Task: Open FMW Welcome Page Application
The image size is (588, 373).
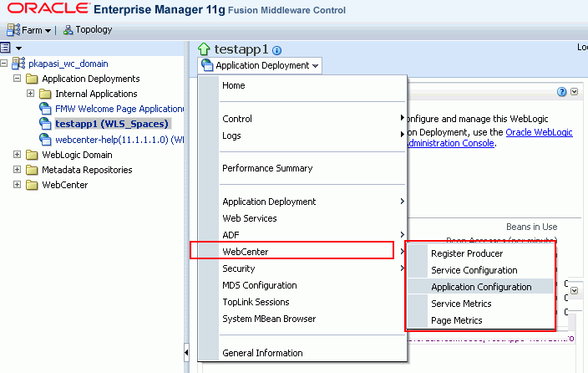Action: (x=119, y=109)
